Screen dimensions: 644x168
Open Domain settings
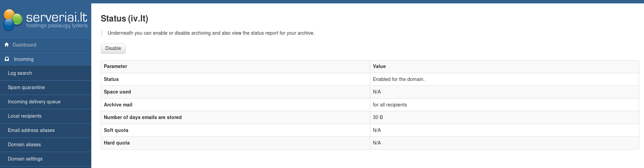[x=25, y=159]
